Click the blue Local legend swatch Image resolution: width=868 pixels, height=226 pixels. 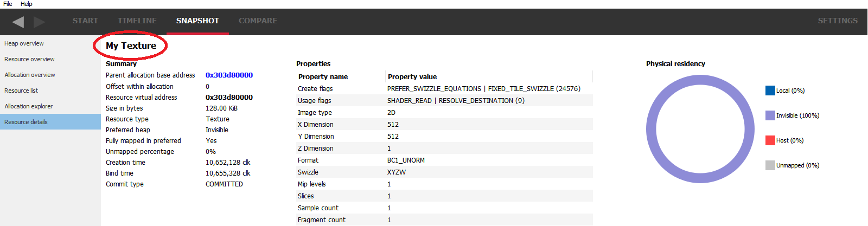(x=770, y=91)
